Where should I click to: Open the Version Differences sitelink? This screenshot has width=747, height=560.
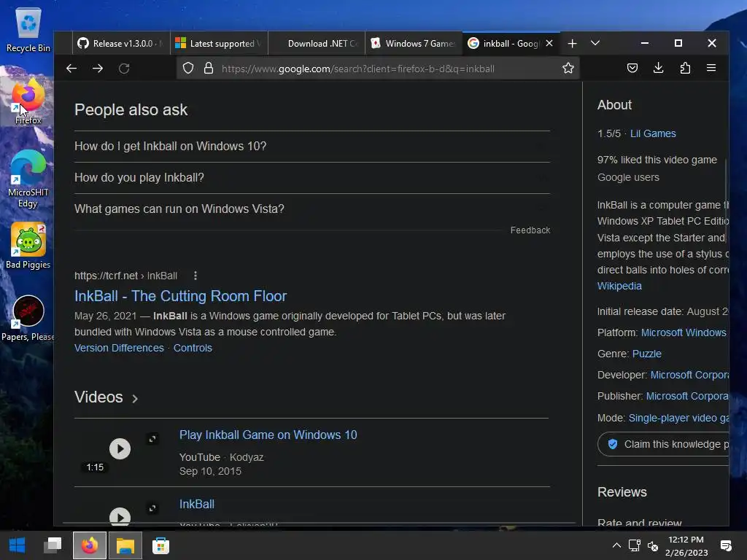[x=119, y=348]
